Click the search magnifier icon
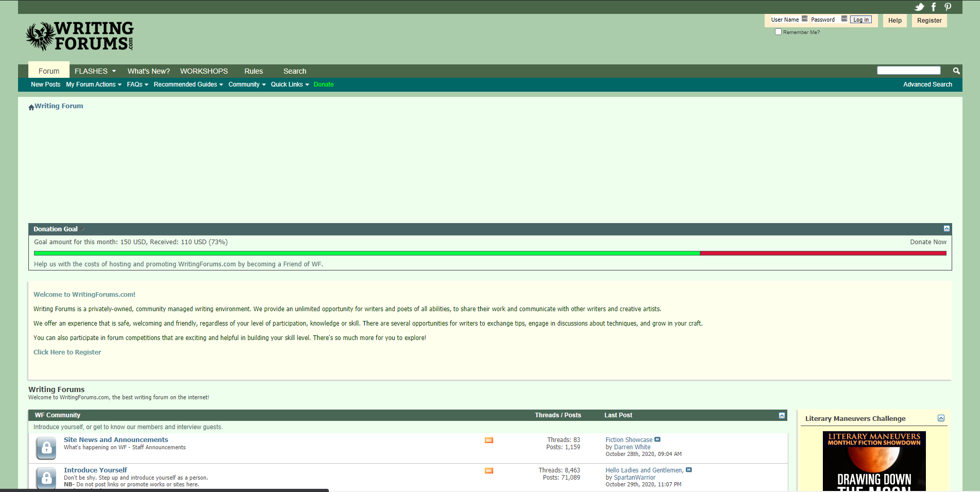 click(956, 71)
